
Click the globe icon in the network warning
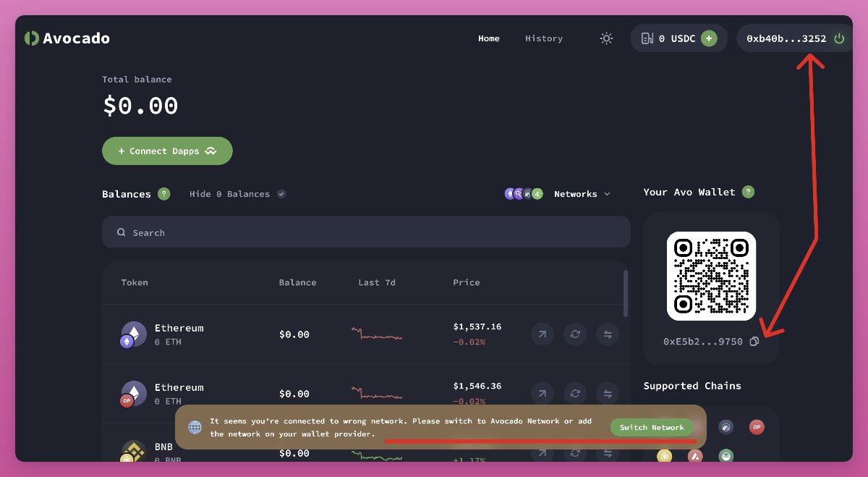tap(195, 427)
